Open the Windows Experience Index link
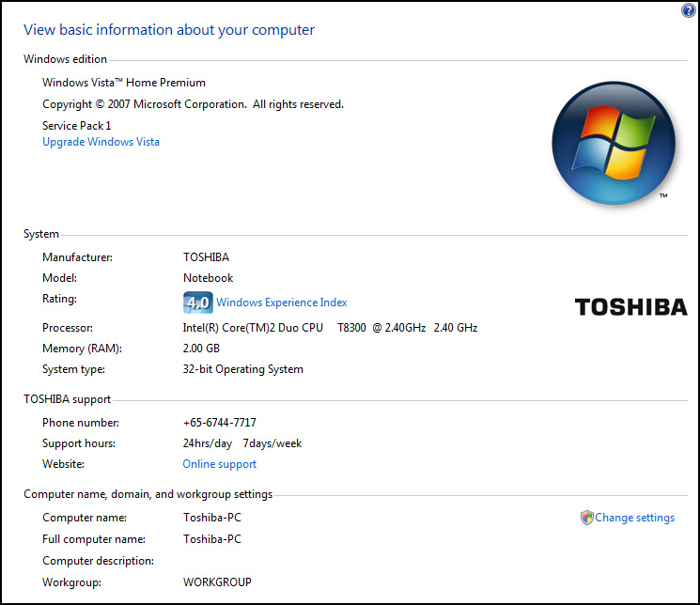Viewport: 700px width, 605px height. click(x=282, y=302)
